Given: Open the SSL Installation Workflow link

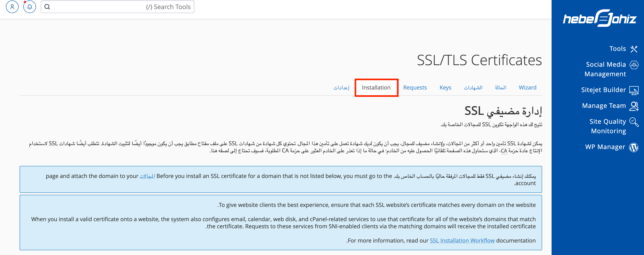Looking at the screenshot, I should (462, 241).
